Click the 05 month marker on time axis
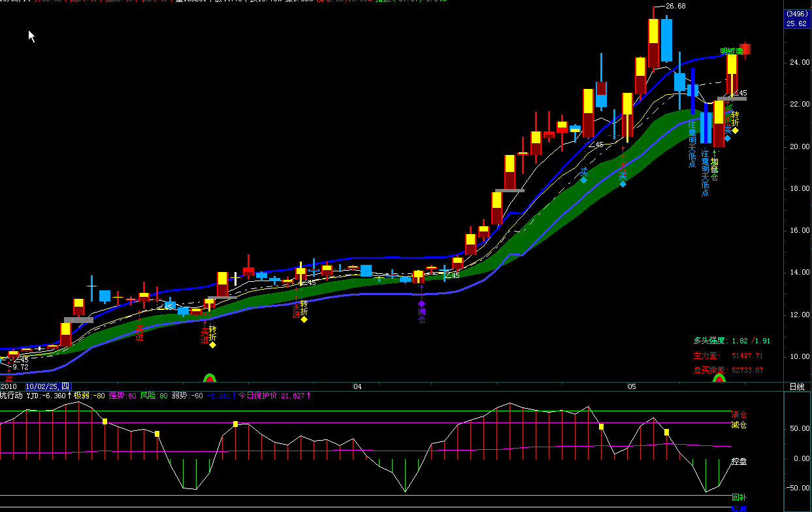This screenshot has width=812, height=512. 631,386
